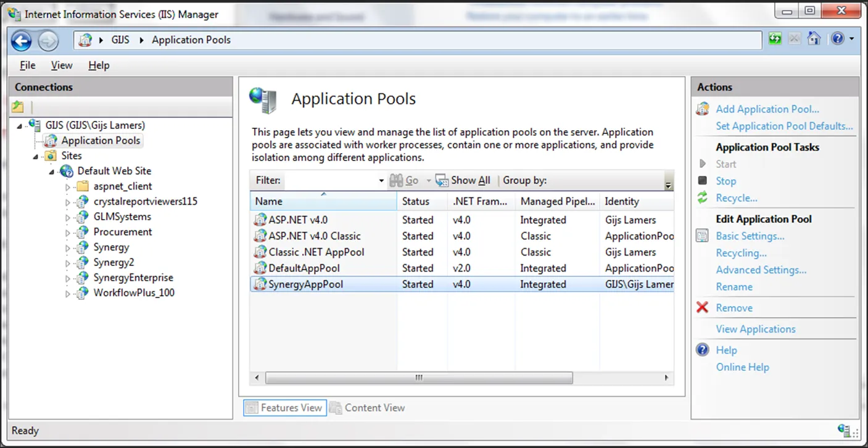Open the Filter dropdown arrow
Screen dimensions: 868x448
(381, 181)
